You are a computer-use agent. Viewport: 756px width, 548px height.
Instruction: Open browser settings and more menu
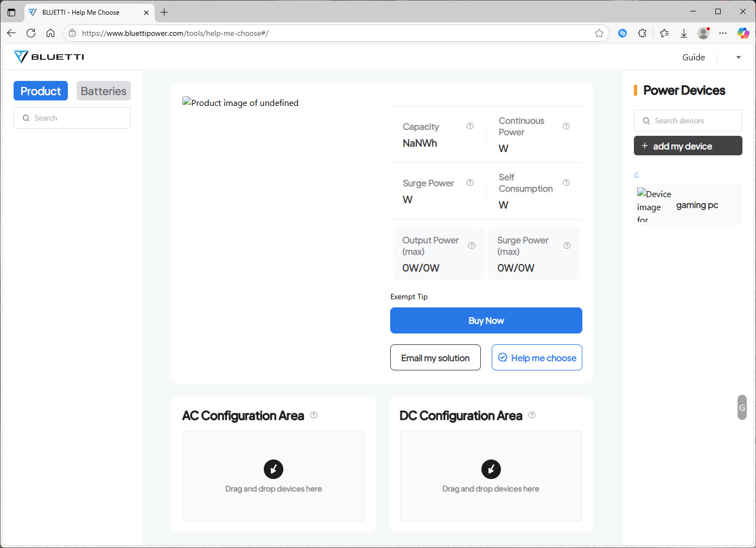[723, 33]
